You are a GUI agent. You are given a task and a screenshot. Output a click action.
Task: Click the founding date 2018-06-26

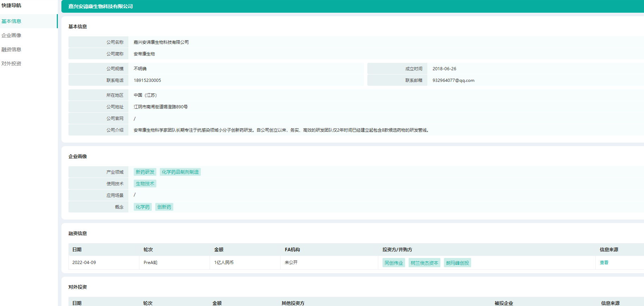click(x=444, y=69)
